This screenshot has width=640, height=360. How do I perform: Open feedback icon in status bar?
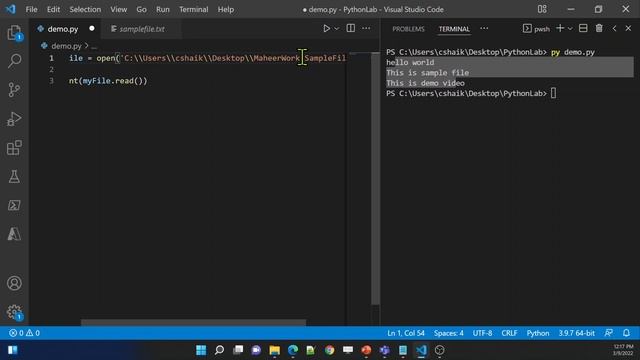(609, 333)
